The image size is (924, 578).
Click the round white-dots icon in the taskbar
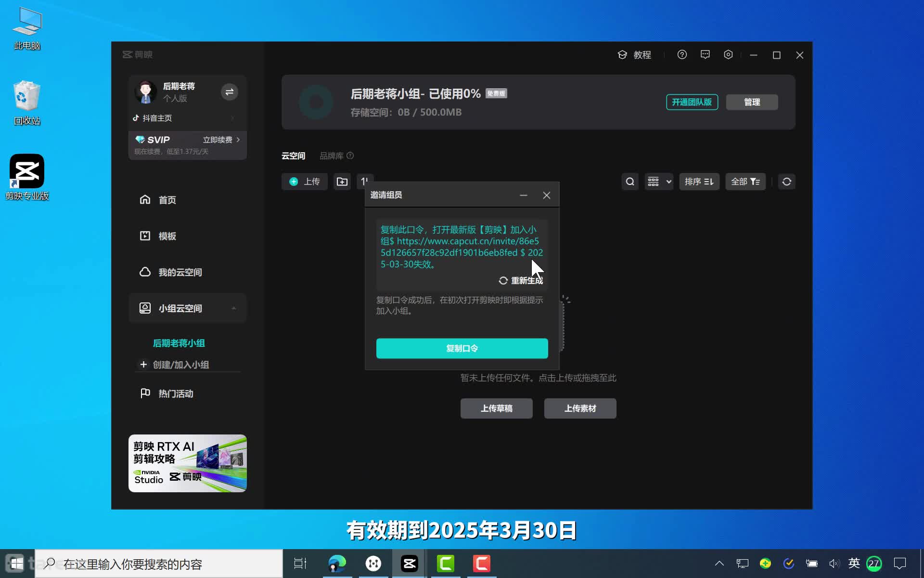[x=373, y=564]
